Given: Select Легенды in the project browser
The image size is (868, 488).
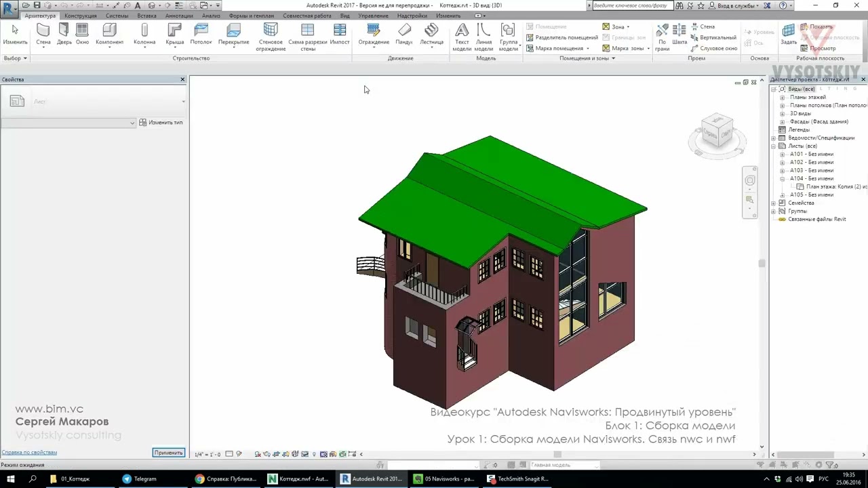Looking at the screenshot, I should (799, 130).
